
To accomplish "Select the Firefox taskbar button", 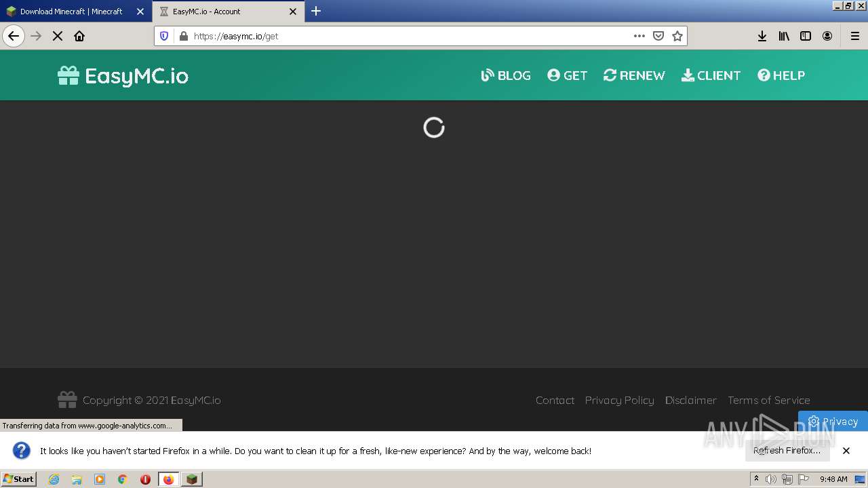I will tap(168, 479).
